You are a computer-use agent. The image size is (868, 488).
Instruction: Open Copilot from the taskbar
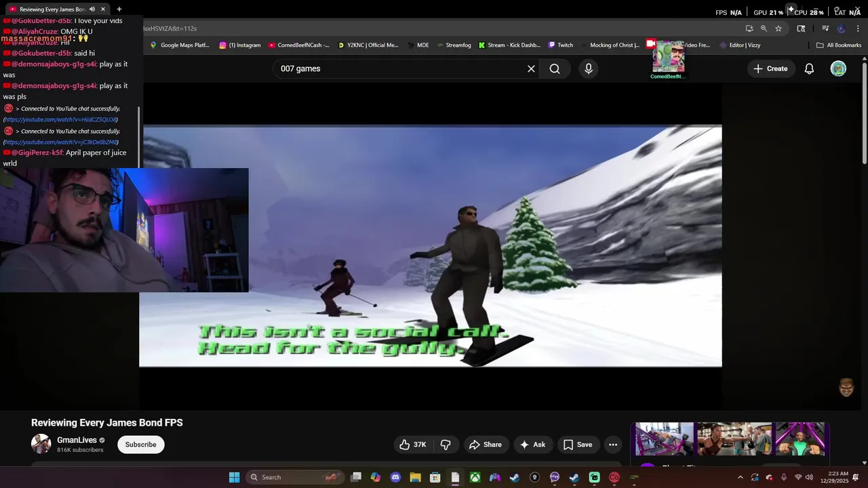click(x=376, y=477)
